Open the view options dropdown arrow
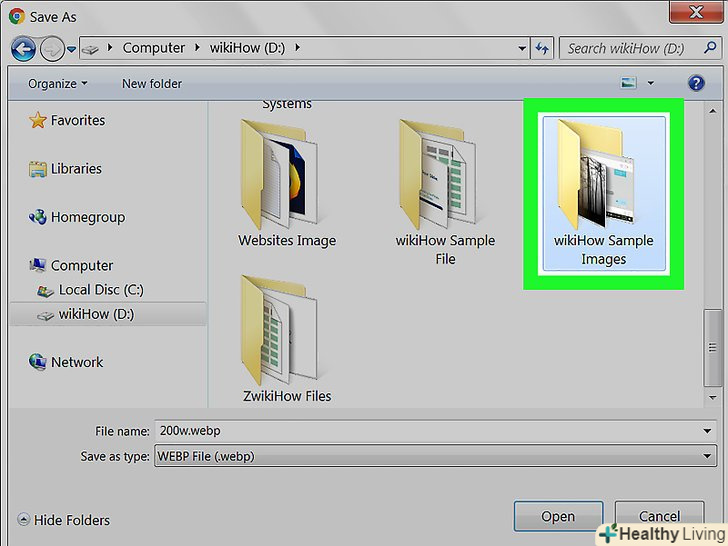Viewport: 728px width, 546px height. coord(651,84)
